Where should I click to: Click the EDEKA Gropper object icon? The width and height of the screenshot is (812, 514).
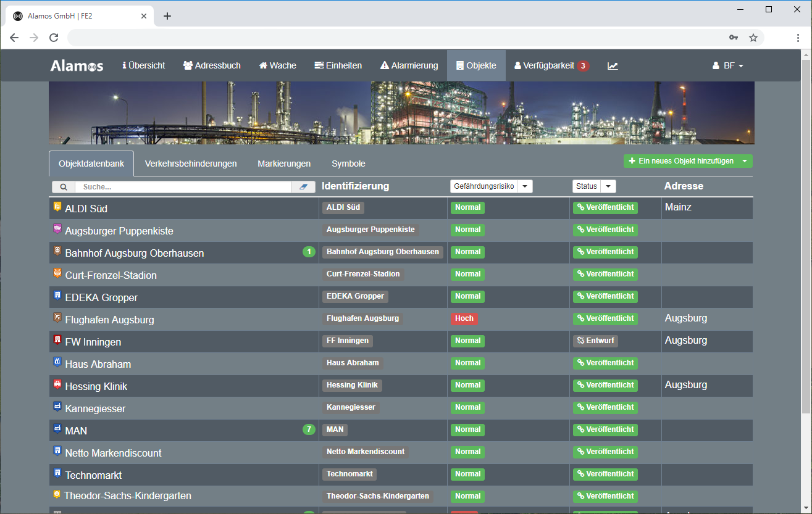pos(57,296)
